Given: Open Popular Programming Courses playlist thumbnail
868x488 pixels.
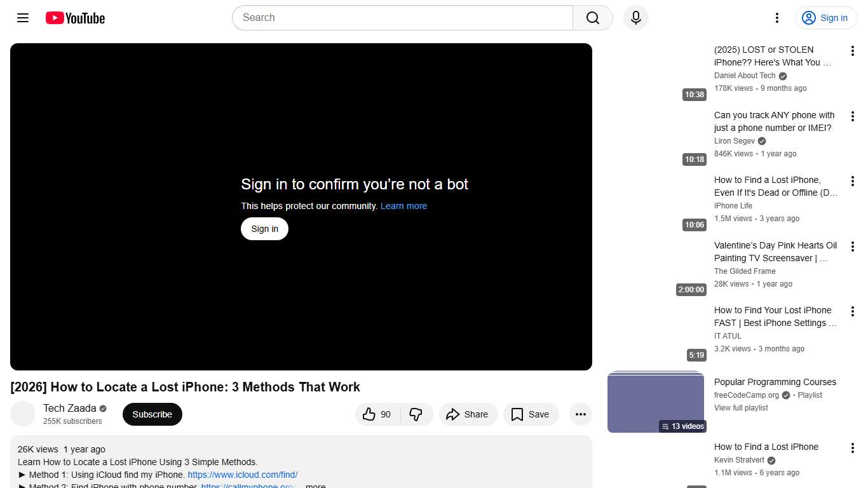Looking at the screenshot, I should click(x=656, y=402).
